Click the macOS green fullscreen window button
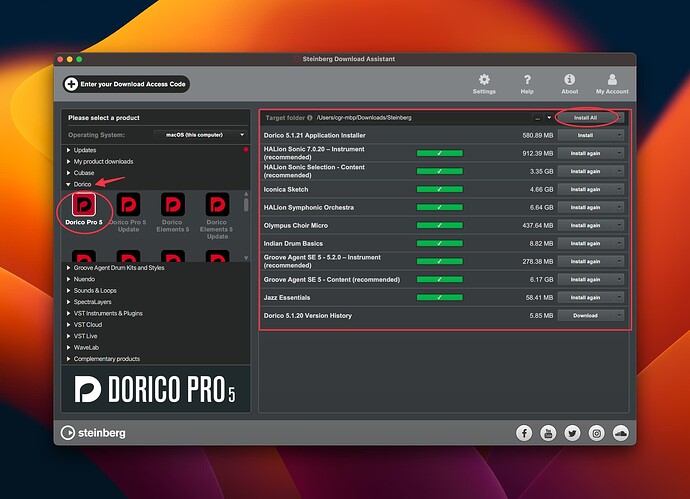 pos(79,59)
